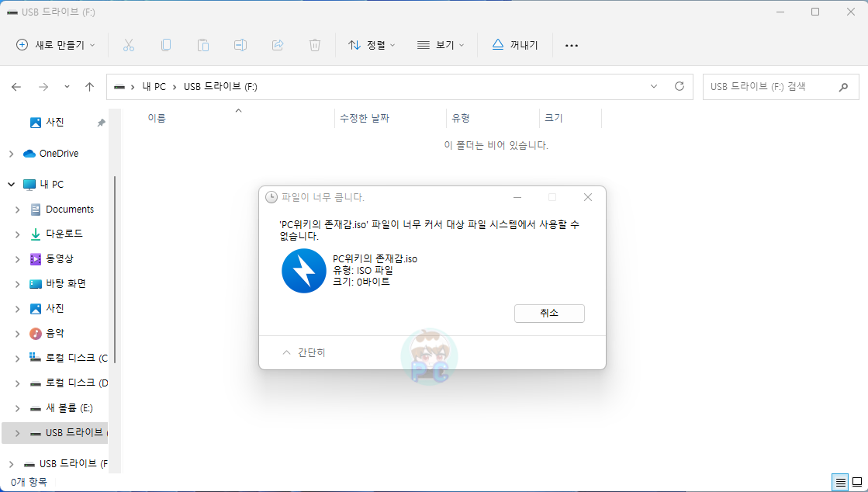This screenshot has width=868, height=492.
Task: Go up one folder level
Action: pyautogui.click(x=90, y=87)
